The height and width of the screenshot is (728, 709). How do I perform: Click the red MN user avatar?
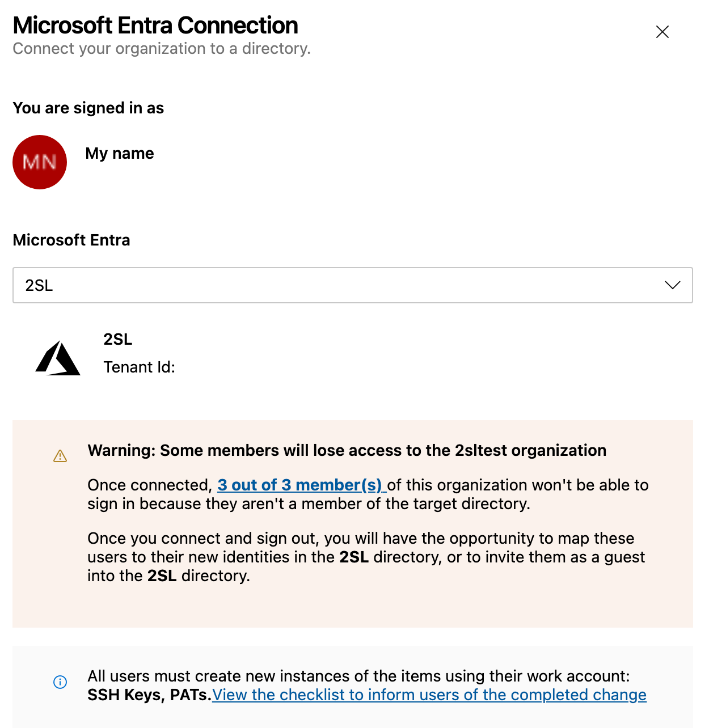[40, 162]
